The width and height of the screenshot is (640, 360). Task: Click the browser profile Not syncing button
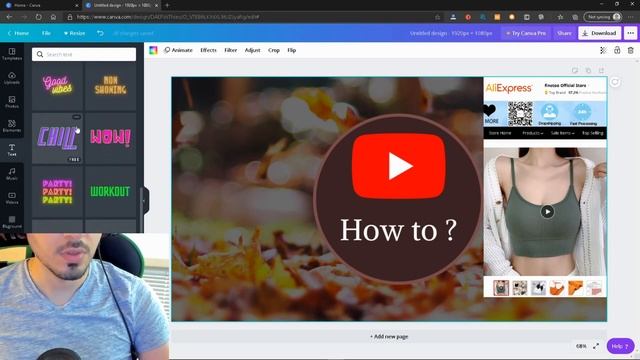pyautogui.click(x=603, y=17)
